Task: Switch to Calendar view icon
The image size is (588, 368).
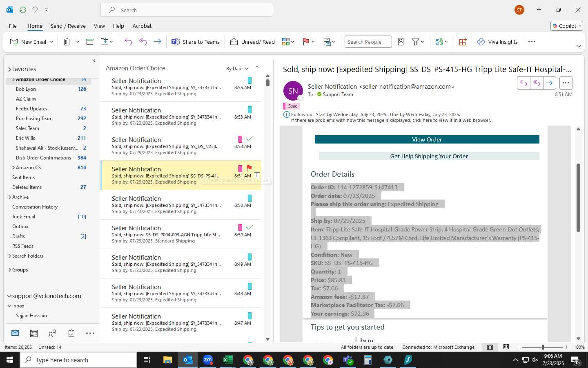Action: tap(34, 333)
